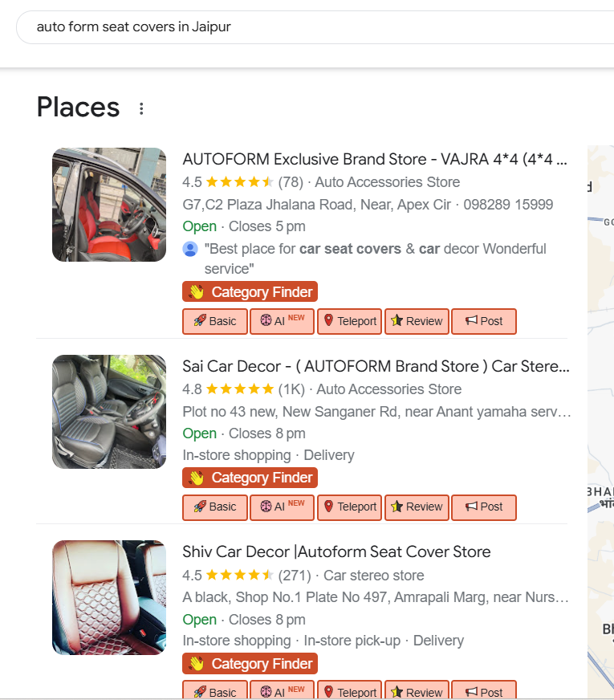This screenshot has height=700, width=614.
Task: Click Category Finder under AUTOFORM Exclusive store
Action: point(250,292)
